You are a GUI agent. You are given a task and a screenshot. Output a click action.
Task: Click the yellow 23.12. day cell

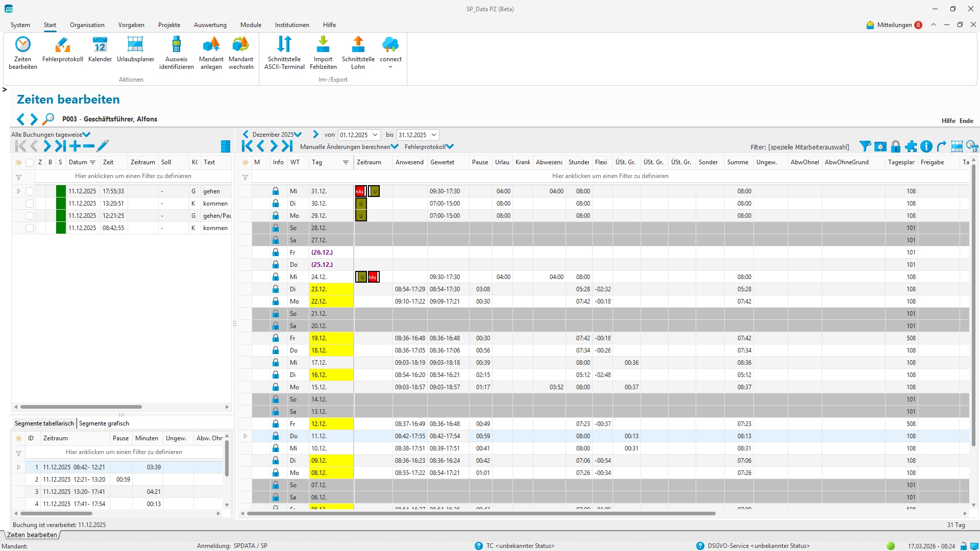pyautogui.click(x=331, y=289)
